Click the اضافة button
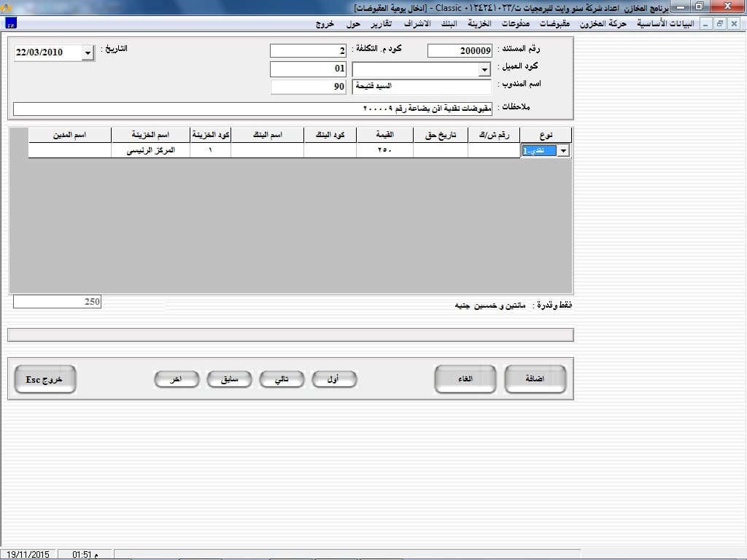Screen dimensions: 747x560 (x=535, y=379)
